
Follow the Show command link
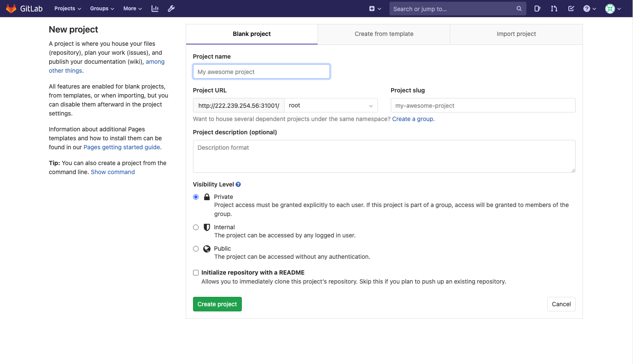click(x=113, y=172)
